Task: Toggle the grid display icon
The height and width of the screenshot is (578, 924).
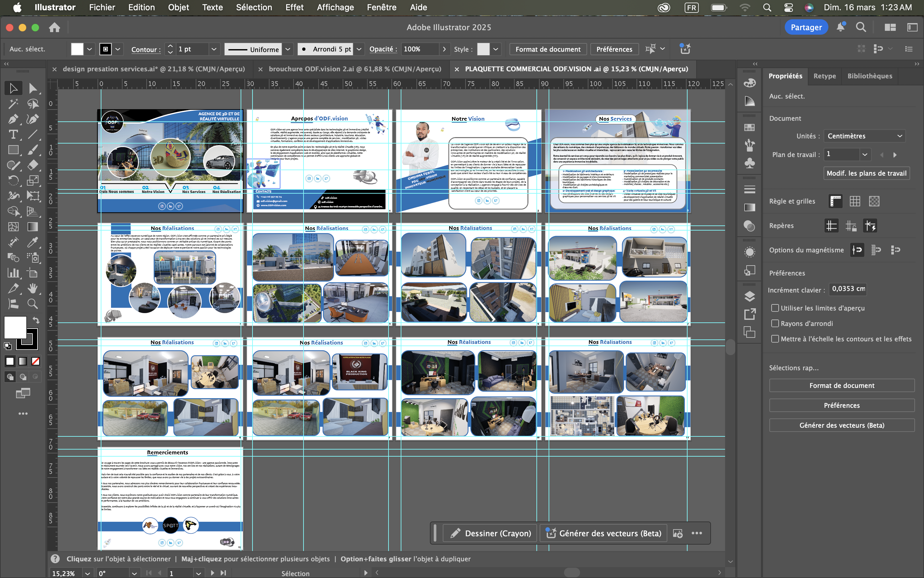Action: tap(854, 201)
